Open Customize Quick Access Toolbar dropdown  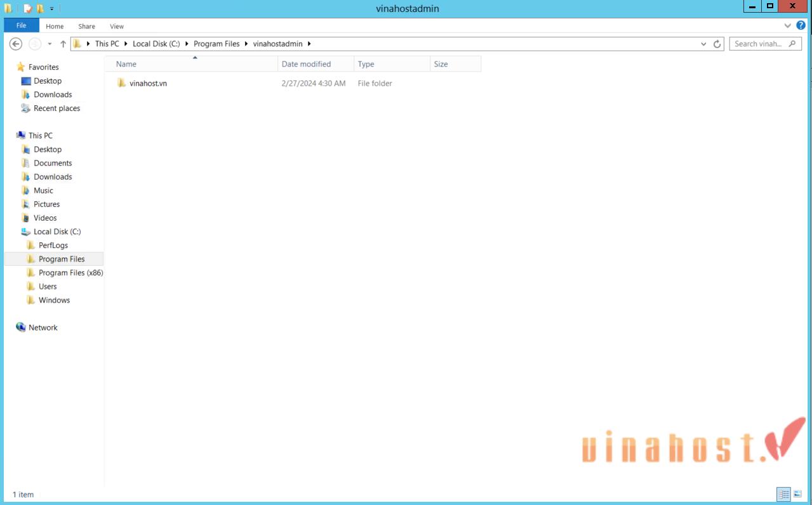[52, 9]
